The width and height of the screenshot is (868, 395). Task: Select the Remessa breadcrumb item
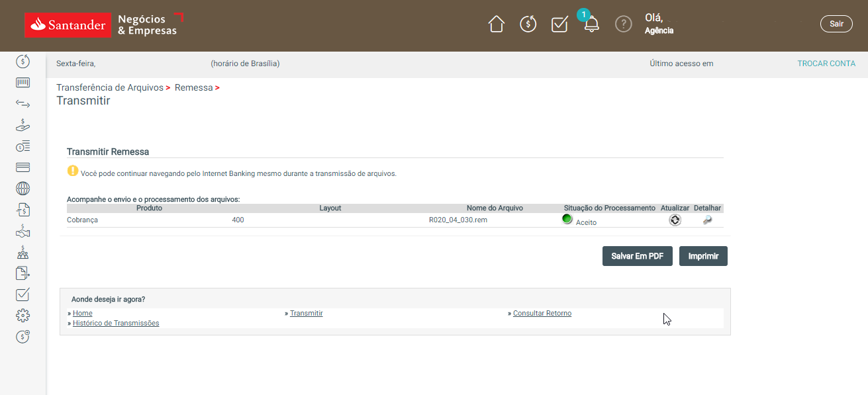pos(193,88)
